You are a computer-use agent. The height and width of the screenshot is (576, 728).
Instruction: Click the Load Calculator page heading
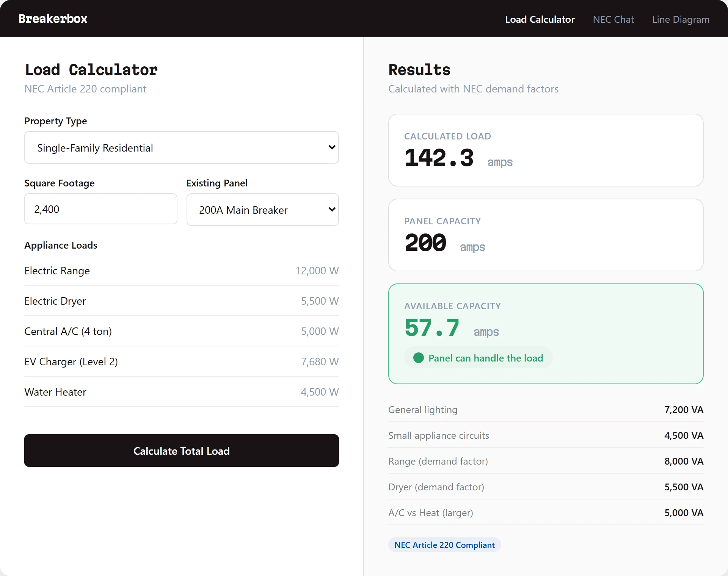[91, 70]
